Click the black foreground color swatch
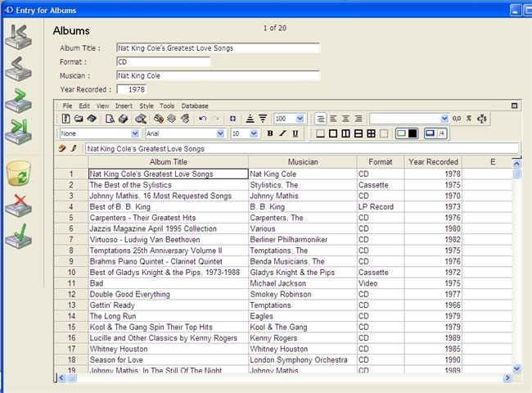The height and width of the screenshot is (393, 532). 413,133
